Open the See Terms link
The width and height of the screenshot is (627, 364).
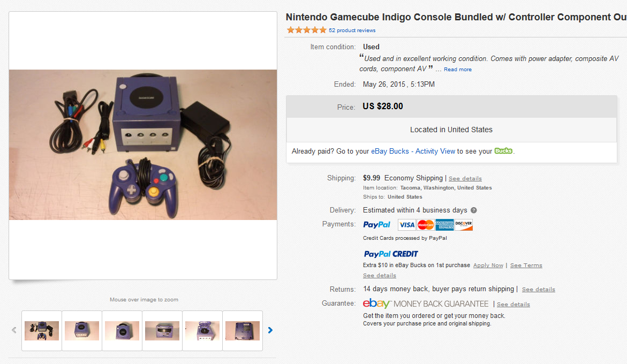[526, 266]
